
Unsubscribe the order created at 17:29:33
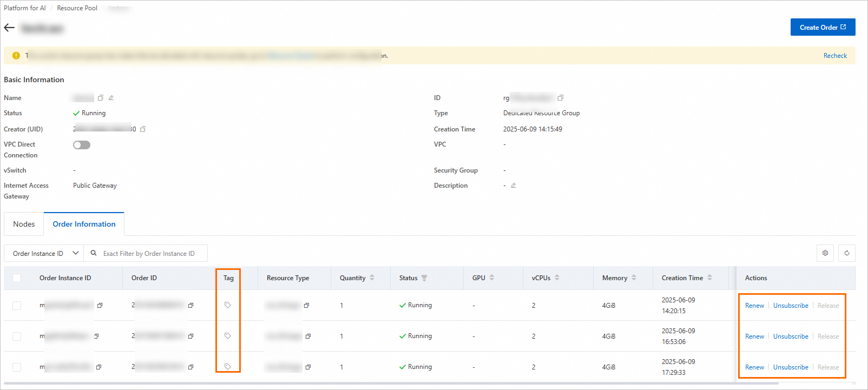(x=791, y=367)
